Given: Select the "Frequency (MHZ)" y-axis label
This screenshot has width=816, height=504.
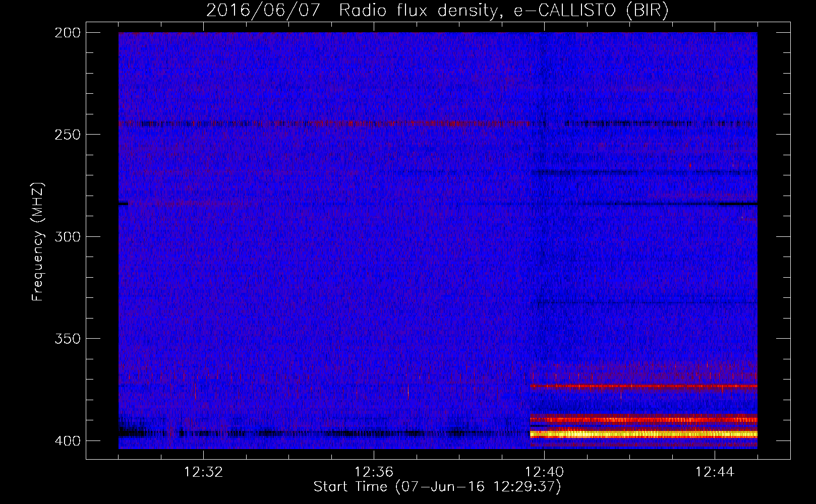Looking at the screenshot, I should 38,241.
